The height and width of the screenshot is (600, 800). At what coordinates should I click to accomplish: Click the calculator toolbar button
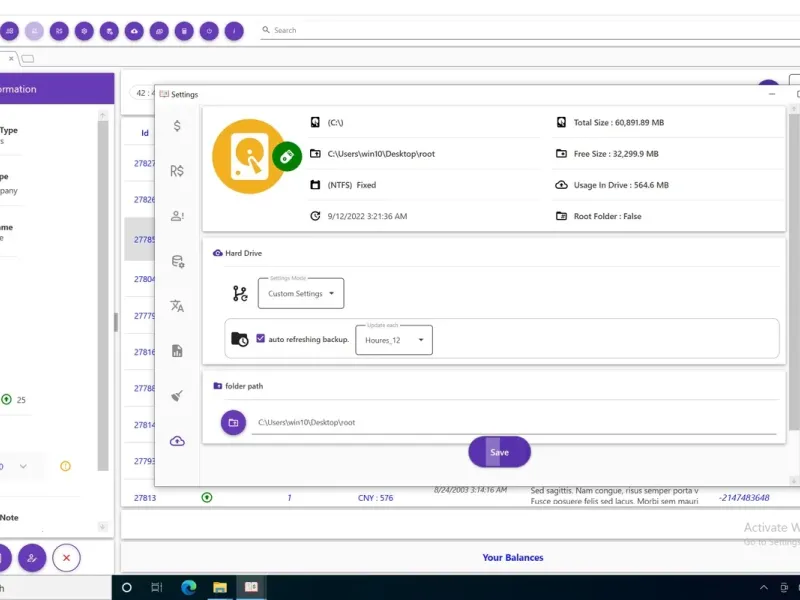184,31
